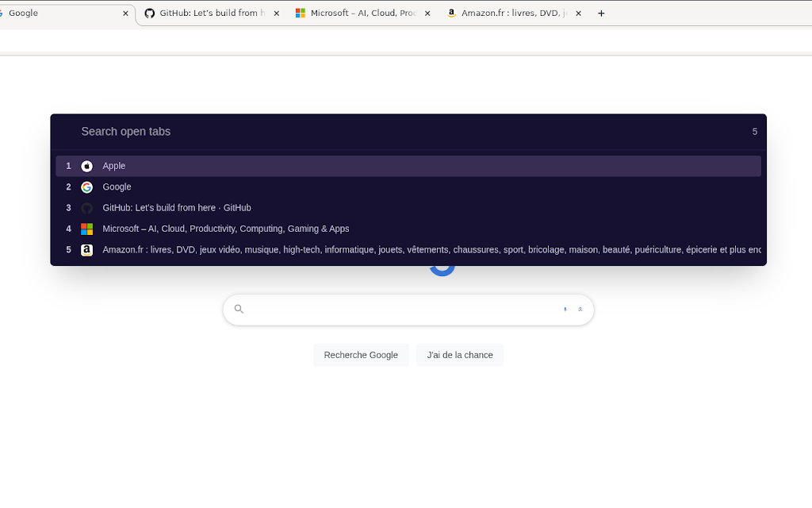Image resolution: width=812 pixels, height=508 pixels.
Task: Click the Microsoft logo in row 4
Action: tap(87, 229)
